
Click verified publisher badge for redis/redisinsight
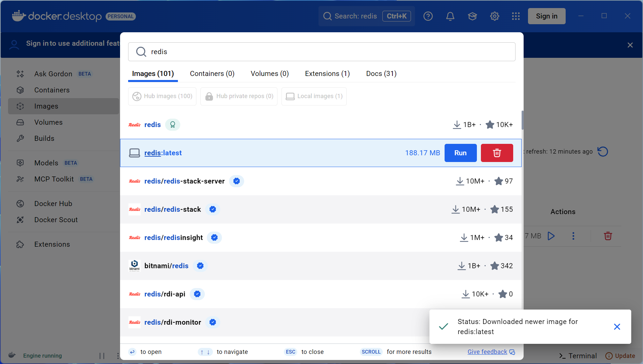pos(215,238)
